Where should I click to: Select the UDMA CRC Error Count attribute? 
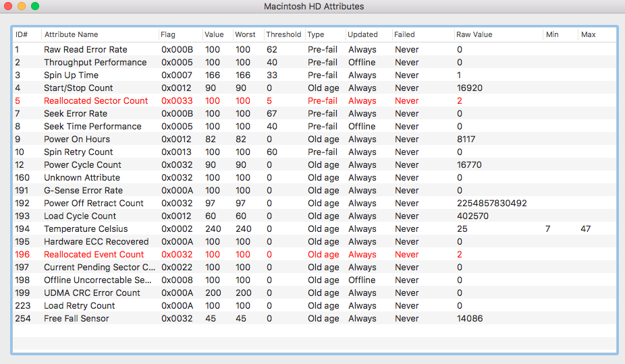click(315, 293)
